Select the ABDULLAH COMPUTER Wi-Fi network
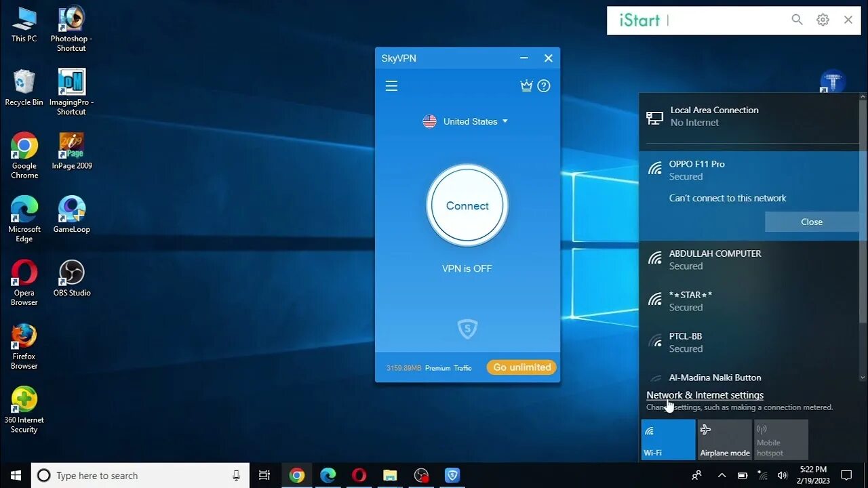The image size is (868, 488). point(749,260)
